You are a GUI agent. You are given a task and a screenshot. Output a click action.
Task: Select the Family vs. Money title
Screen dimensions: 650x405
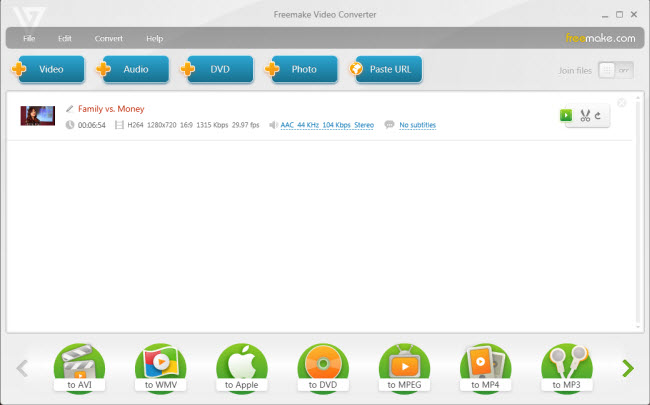point(111,109)
